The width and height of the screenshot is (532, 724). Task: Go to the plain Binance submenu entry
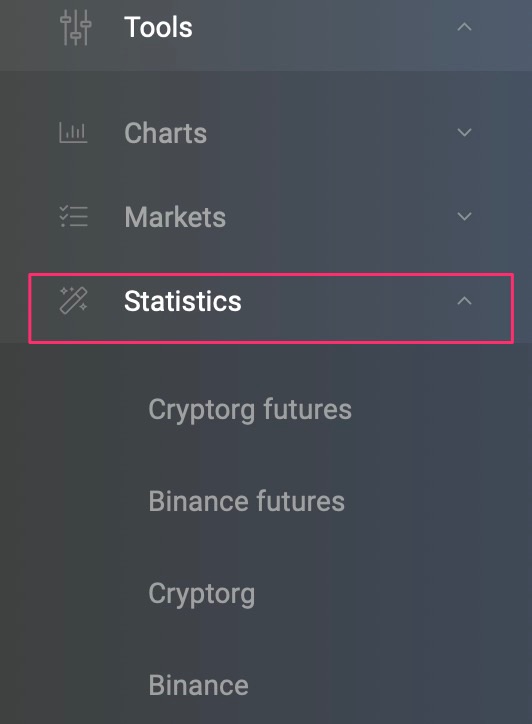(199, 685)
